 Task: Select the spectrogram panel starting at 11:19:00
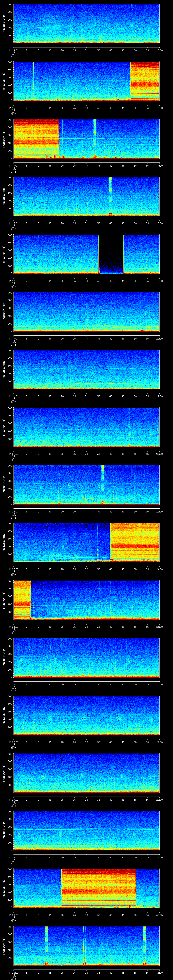pyautogui.click(x=86, y=312)
